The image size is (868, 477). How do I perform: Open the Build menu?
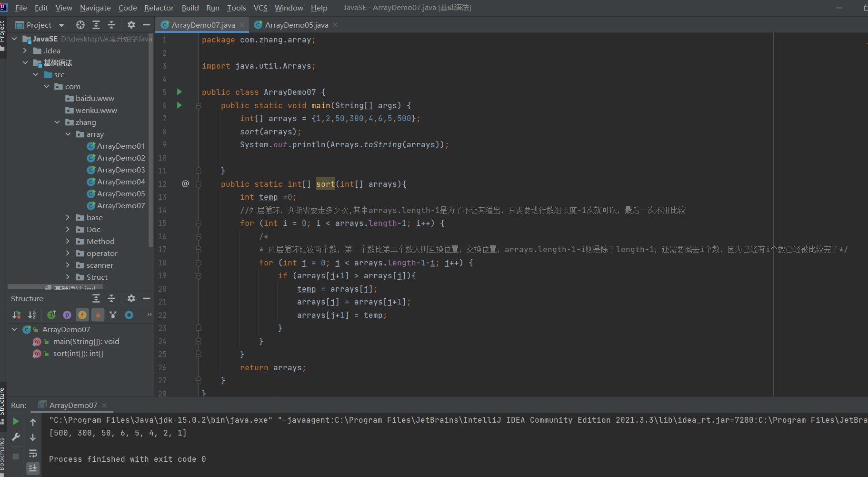(x=190, y=8)
